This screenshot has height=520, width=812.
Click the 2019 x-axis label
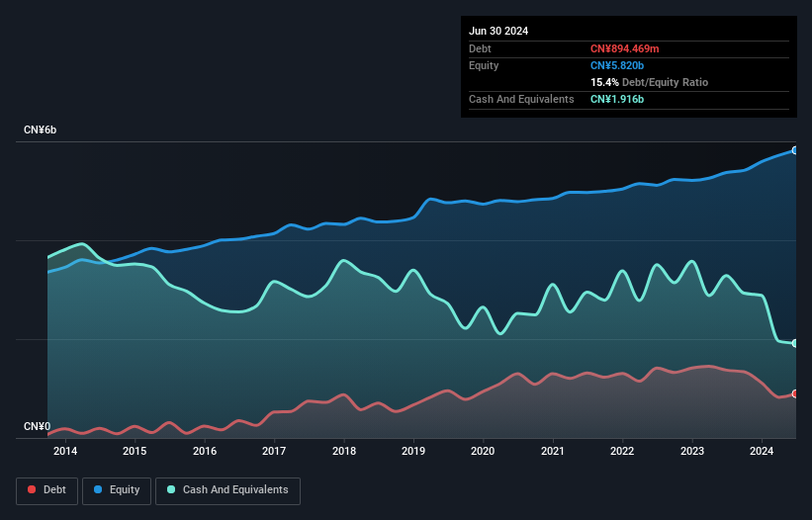(413, 451)
